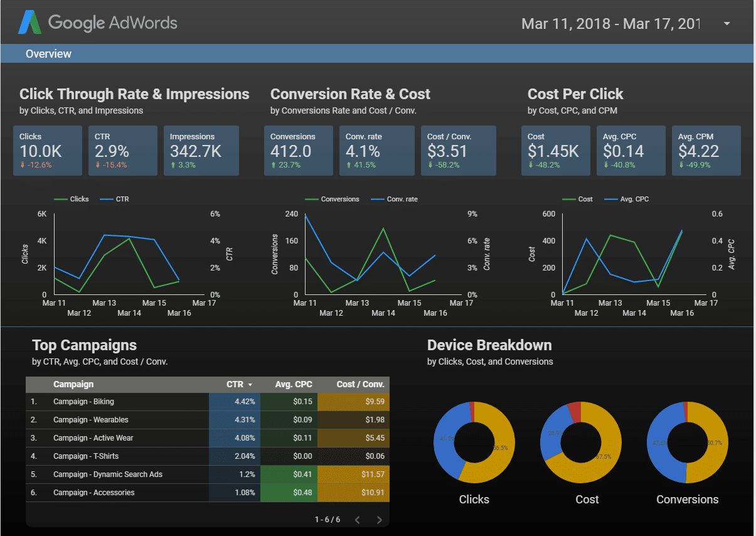Sort table by CTR column arrow

(250, 385)
